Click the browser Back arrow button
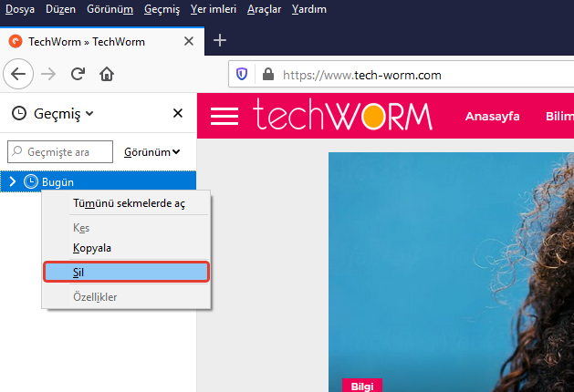The height and width of the screenshot is (392, 574). [x=20, y=75]
